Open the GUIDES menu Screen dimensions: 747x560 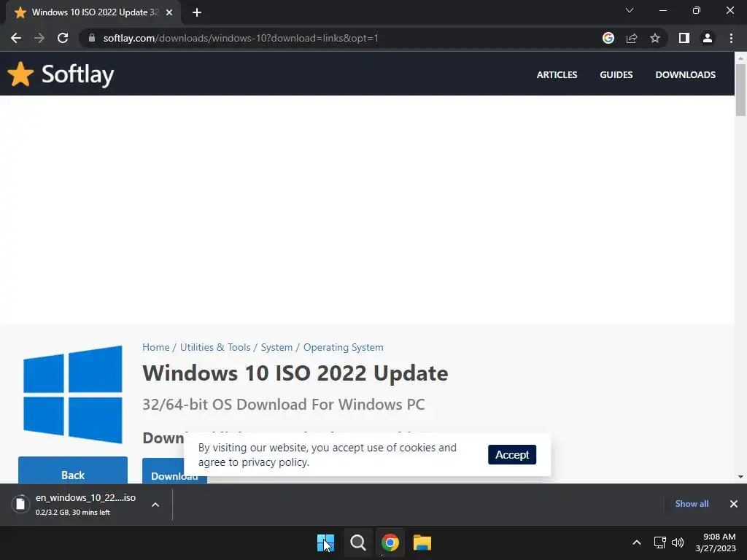click(616, 75)
